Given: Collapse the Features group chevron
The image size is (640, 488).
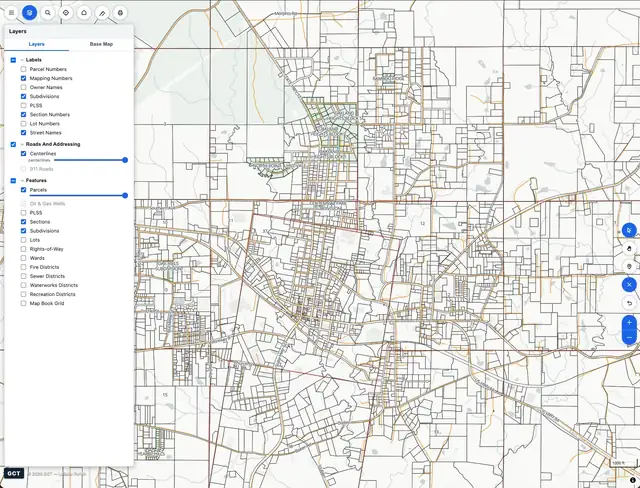Looking at the screenshot, I should (22, 180).
